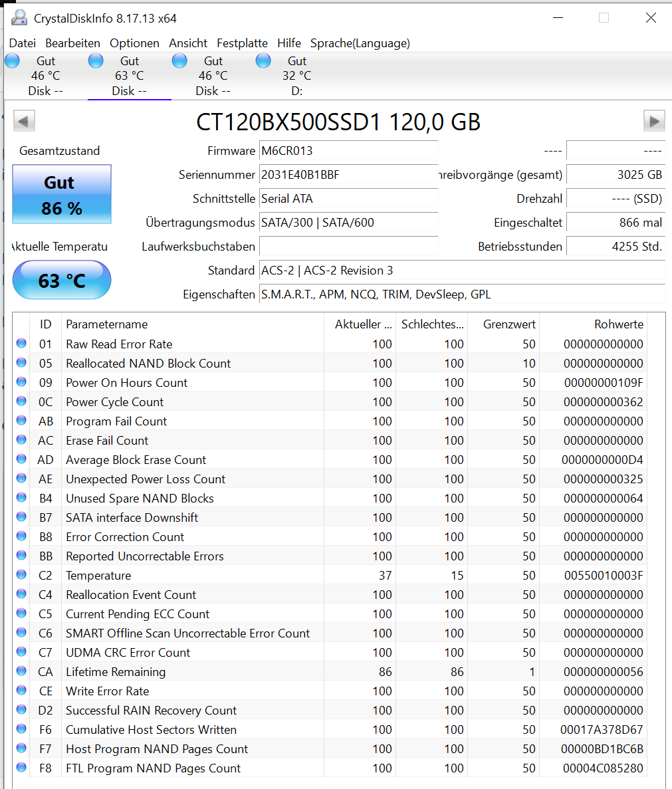Click the Standard field ACS-2 Revision 3
Screen dimensions: 672x789
tap(462, 271)
